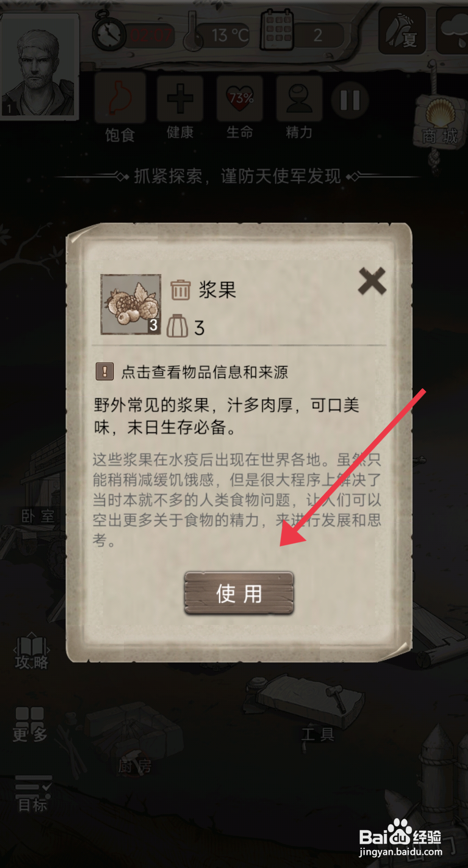
Task: Tap the survivor character portrait
Action: pos(39,66)
